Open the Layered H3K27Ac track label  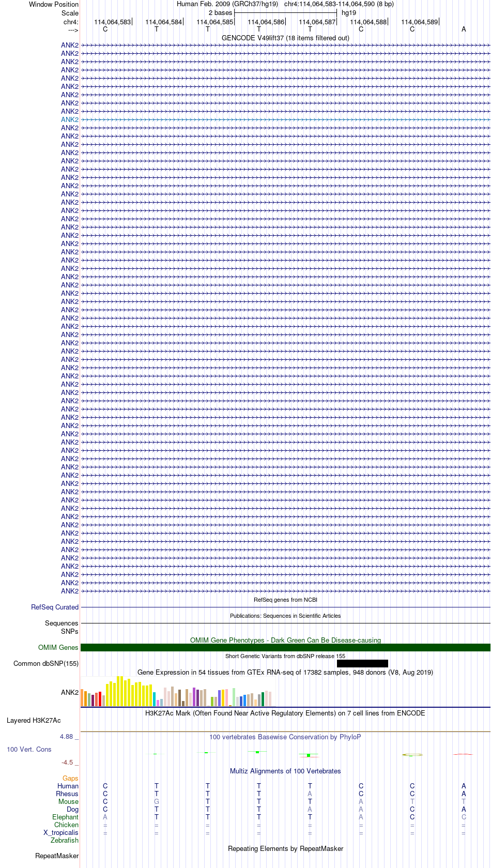34,721
